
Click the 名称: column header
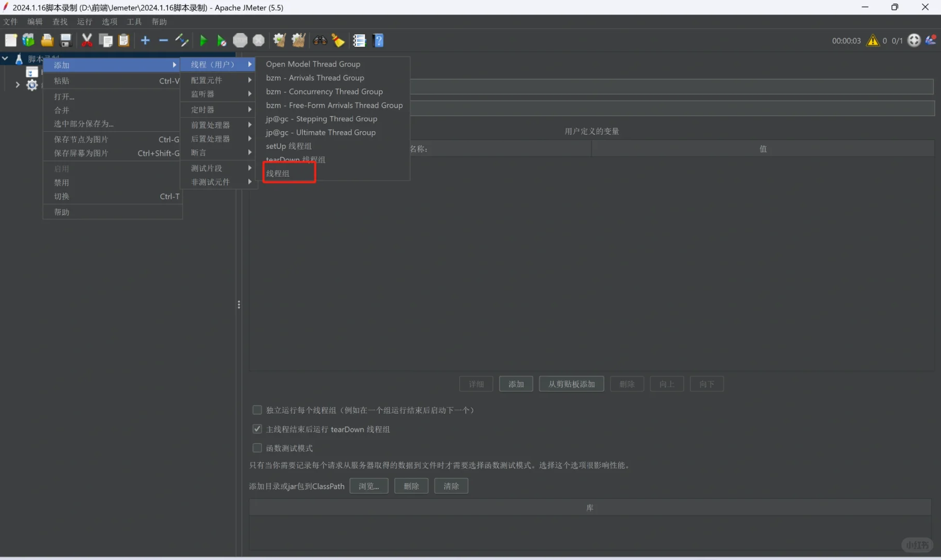click(x=420, y=149)
